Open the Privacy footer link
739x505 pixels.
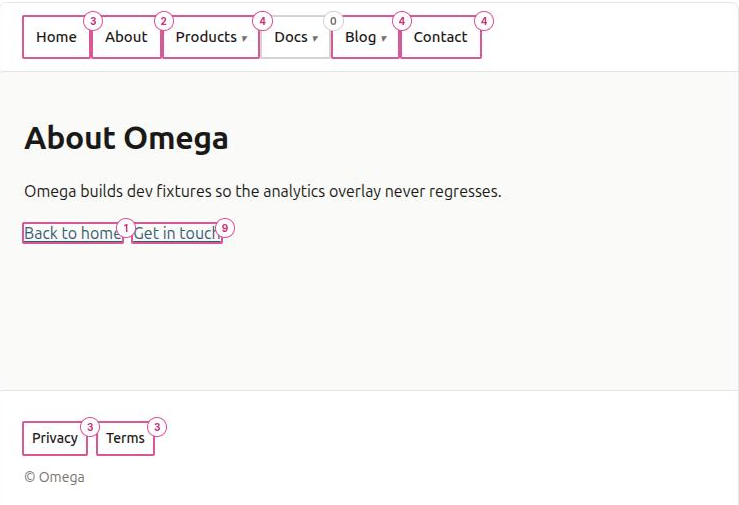(55, 438)
